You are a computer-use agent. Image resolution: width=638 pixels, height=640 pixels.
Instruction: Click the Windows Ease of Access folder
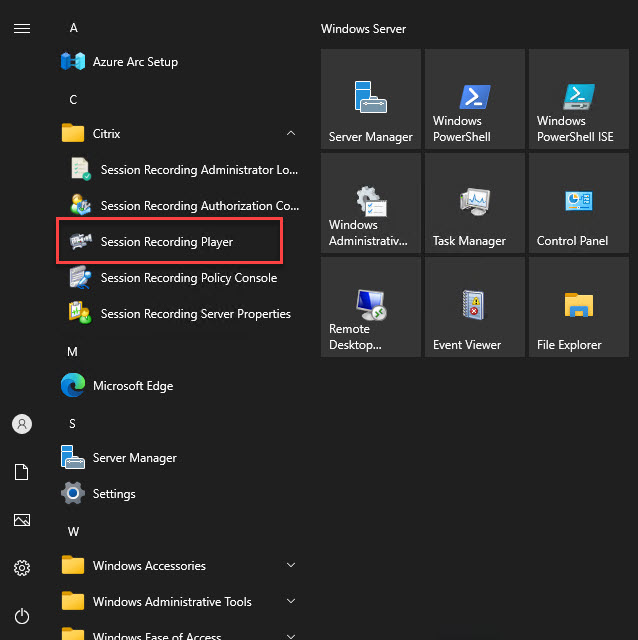coord(178,633)
